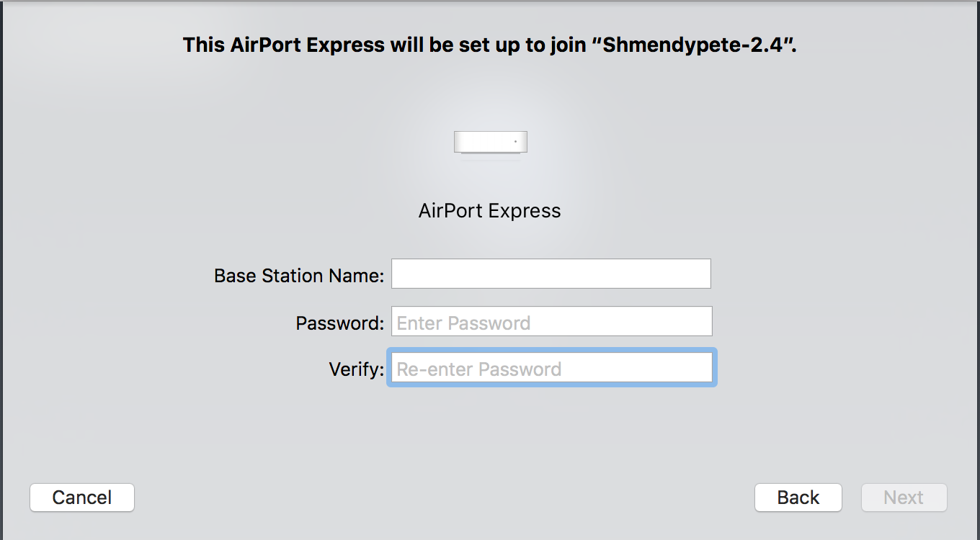Click the AirPort Express device icon
This screenshot has width=980, height=540.
pyautogui.click(x=490, y=142)
